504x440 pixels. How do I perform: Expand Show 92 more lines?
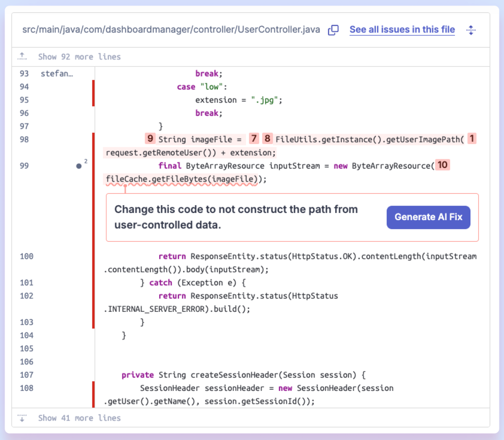coord(79,56)
